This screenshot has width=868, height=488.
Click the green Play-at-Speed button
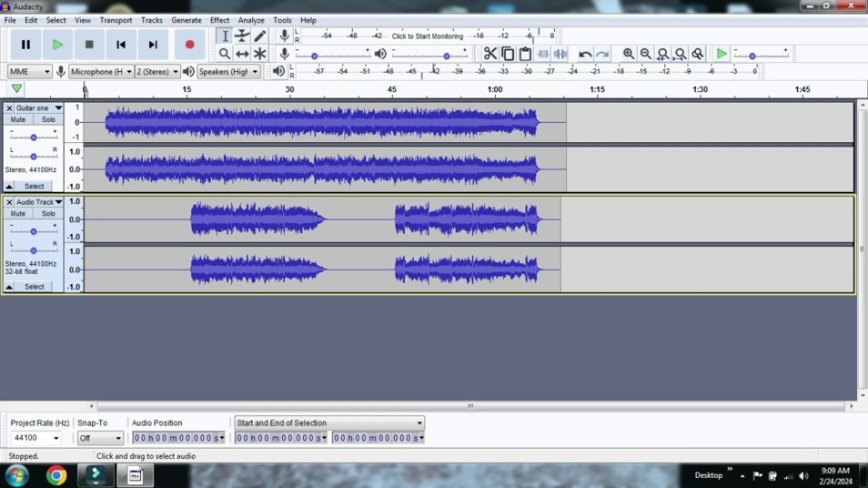(722, 54)
